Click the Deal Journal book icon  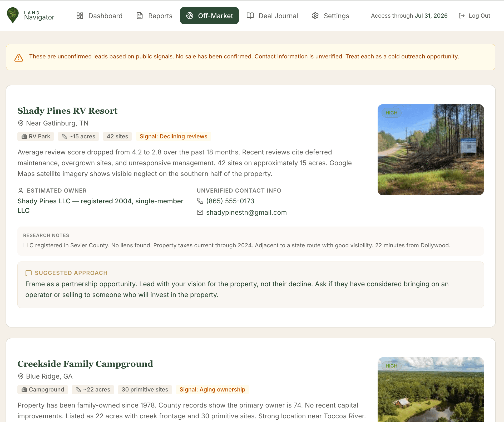(250, 16)
